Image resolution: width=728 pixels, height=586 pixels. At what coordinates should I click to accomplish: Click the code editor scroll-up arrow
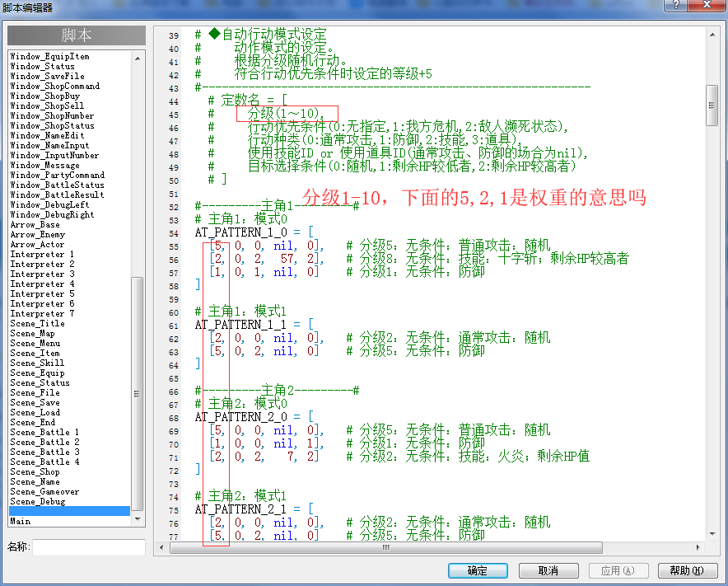712,35
